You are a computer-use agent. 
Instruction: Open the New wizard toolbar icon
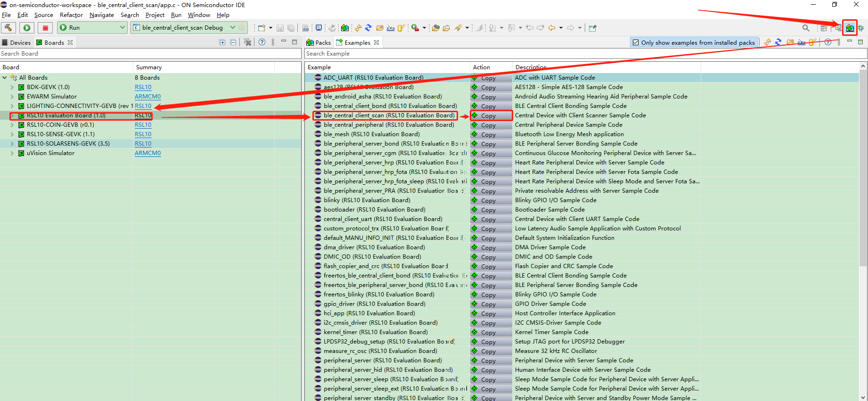click(262, 28)
